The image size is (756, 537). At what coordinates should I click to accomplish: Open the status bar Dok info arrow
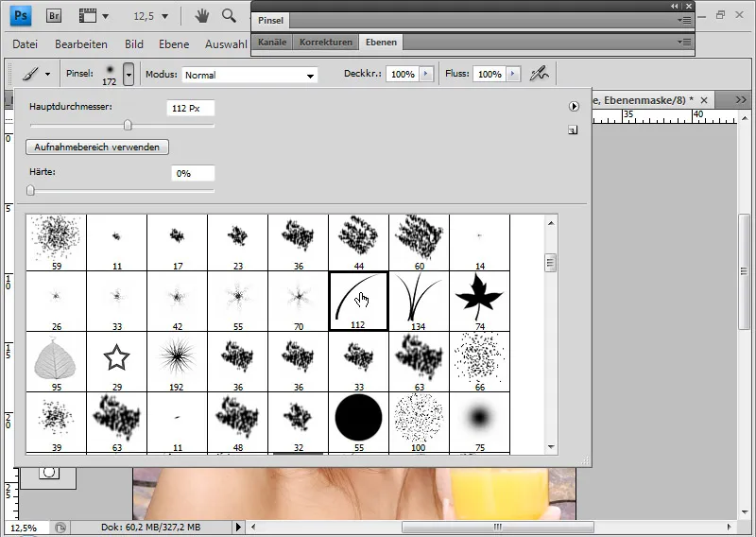click(239, 527)
